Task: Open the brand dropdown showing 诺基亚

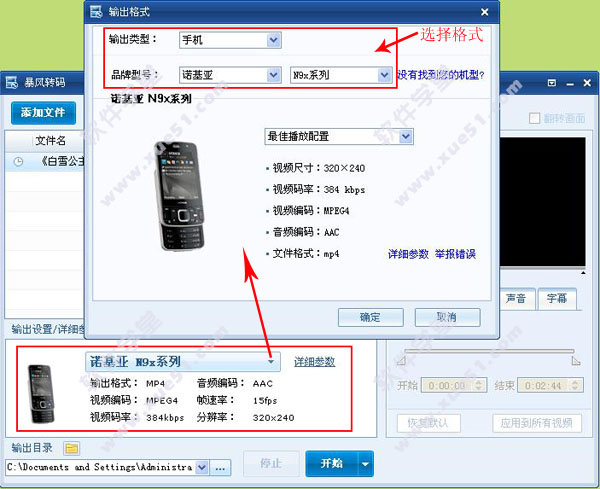Action: pos(230,75)
